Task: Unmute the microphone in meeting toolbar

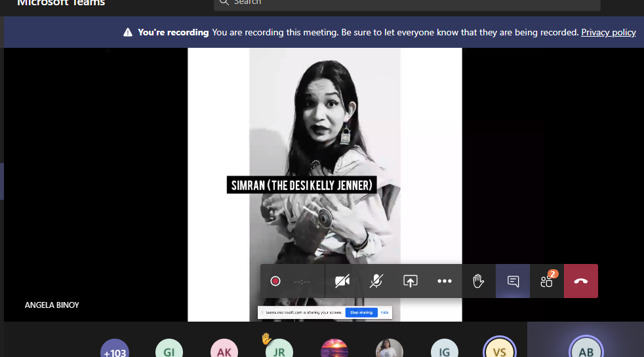Action: pyautogui.click(x=376, y=281)
